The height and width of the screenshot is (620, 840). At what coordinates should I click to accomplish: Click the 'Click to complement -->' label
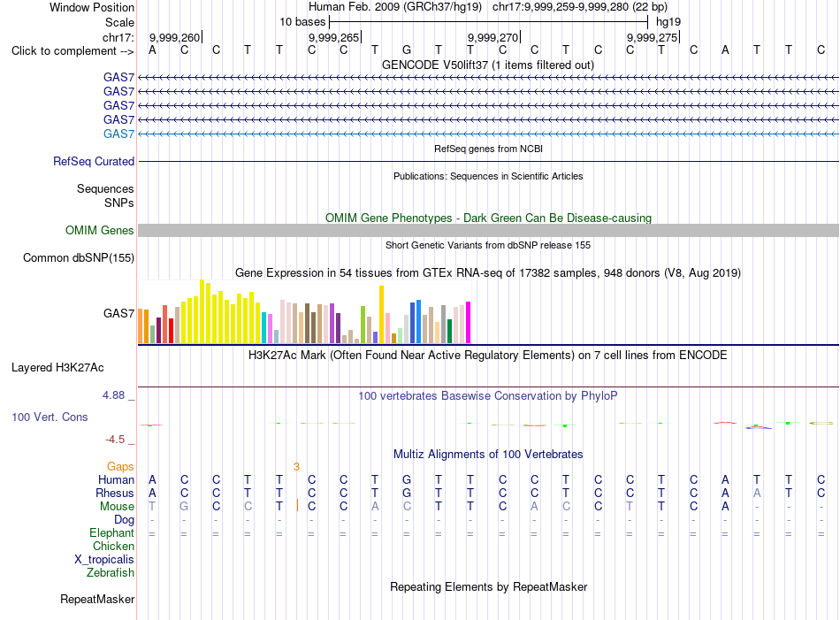click(x=73, y=51)
